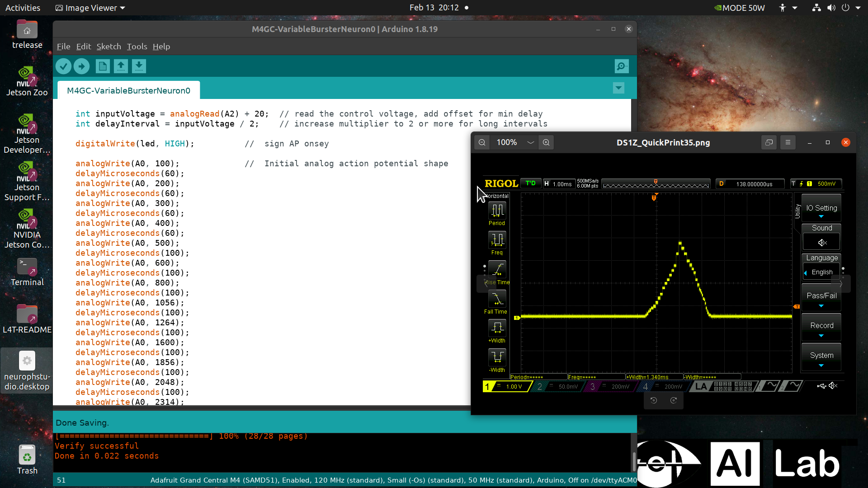Open the Image Viewer app menu
Screen dimensions: 868x488
click(90, 8)
